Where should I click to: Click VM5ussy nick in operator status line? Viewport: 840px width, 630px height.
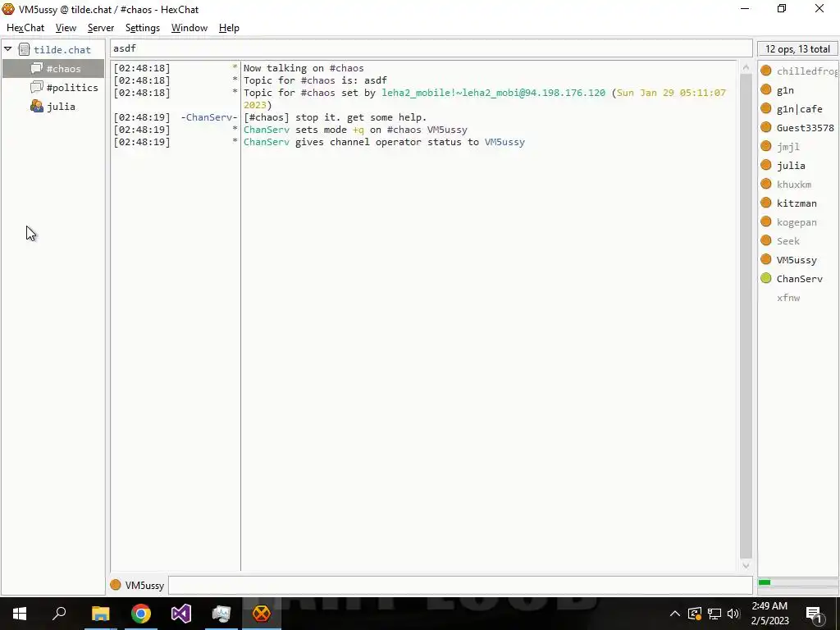click(x=504, y=142)
